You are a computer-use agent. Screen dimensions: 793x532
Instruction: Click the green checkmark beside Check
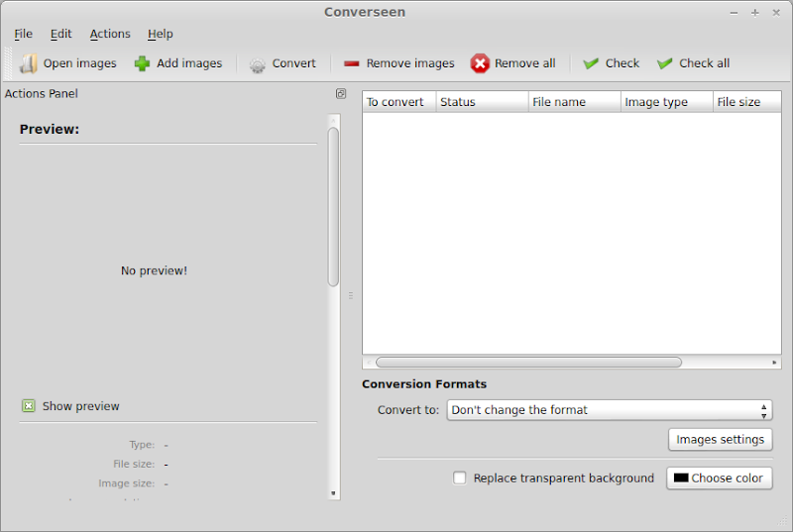coord(591,63)
